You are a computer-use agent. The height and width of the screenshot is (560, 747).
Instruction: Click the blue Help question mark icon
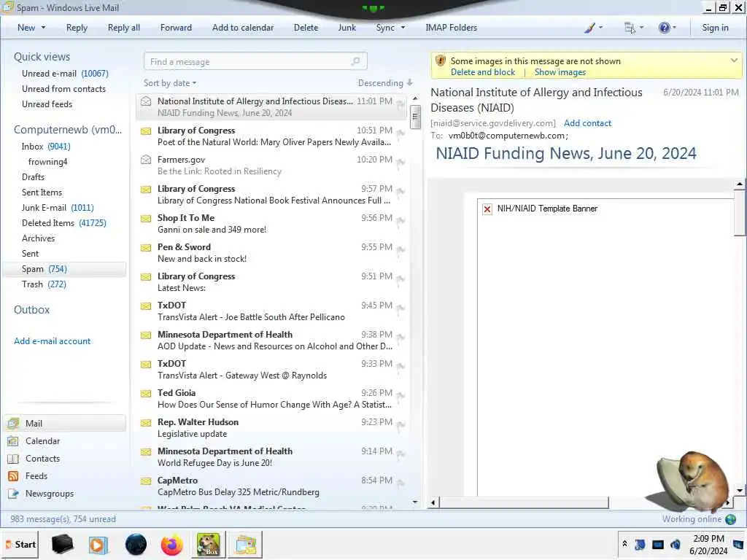664,28
